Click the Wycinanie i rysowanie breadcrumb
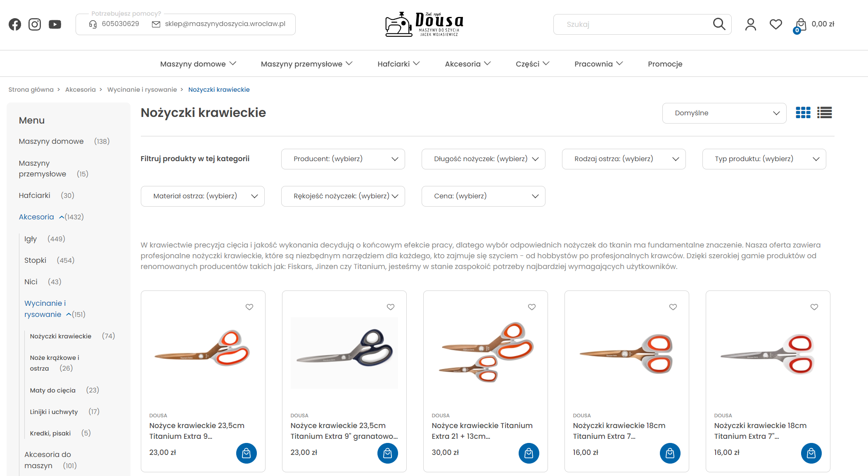Viewport: 868px width, 476px height. pos(142,90)
